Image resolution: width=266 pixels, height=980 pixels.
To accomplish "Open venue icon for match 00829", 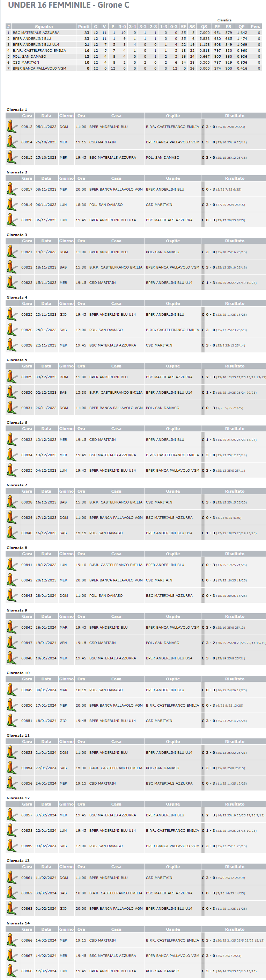I will tap(12, 377).
